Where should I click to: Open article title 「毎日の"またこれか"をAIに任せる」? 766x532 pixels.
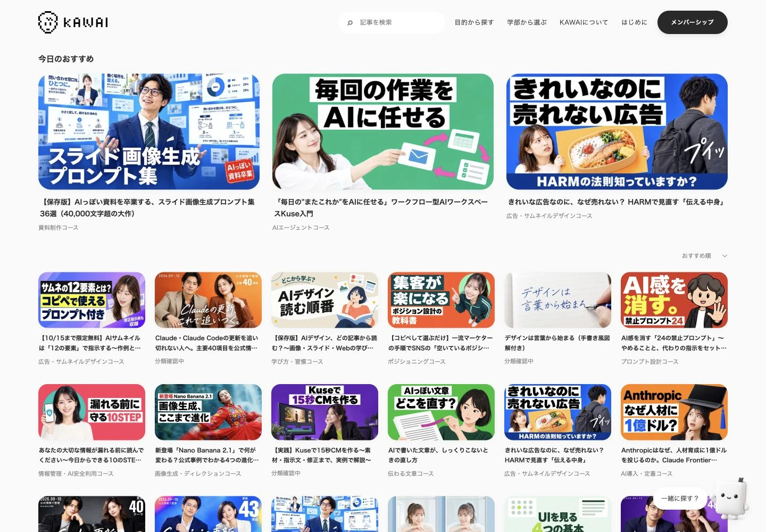(x=380, y=207)
